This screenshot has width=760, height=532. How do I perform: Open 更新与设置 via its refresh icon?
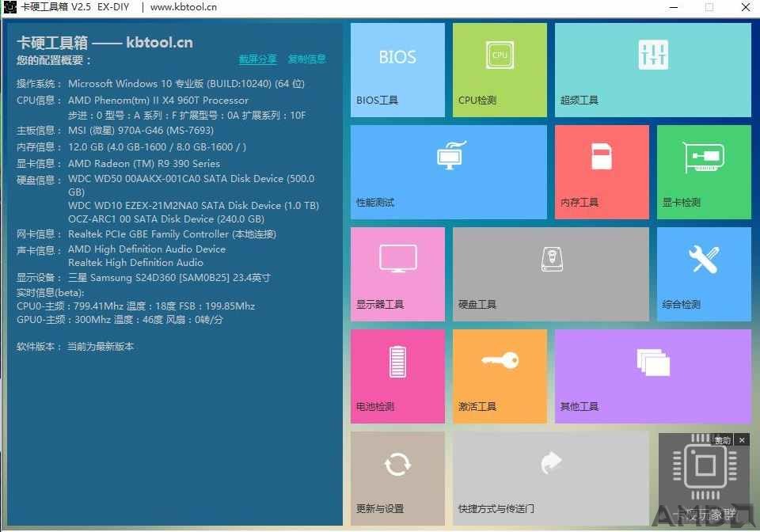coord(397,464)
